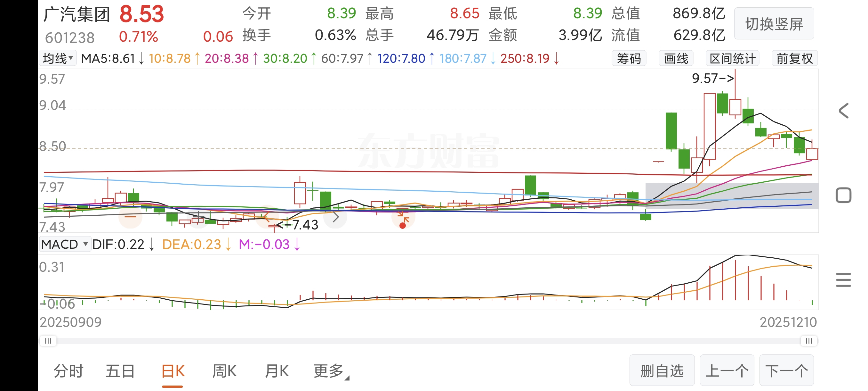Tap the Android recent-apps menu icon
The image size is (868, 391).
click(843, 280)
